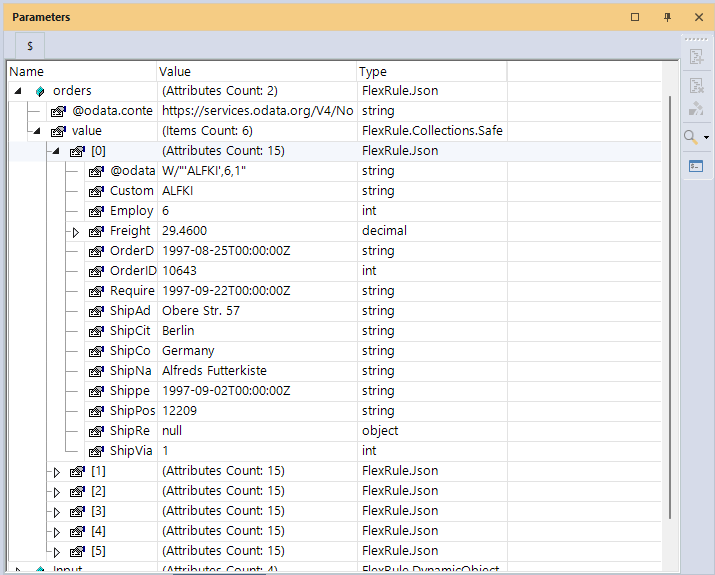This screenshot has width=715, height=575.
Task: Click the Freight row property icon
Action: click(x=96, y=232)
